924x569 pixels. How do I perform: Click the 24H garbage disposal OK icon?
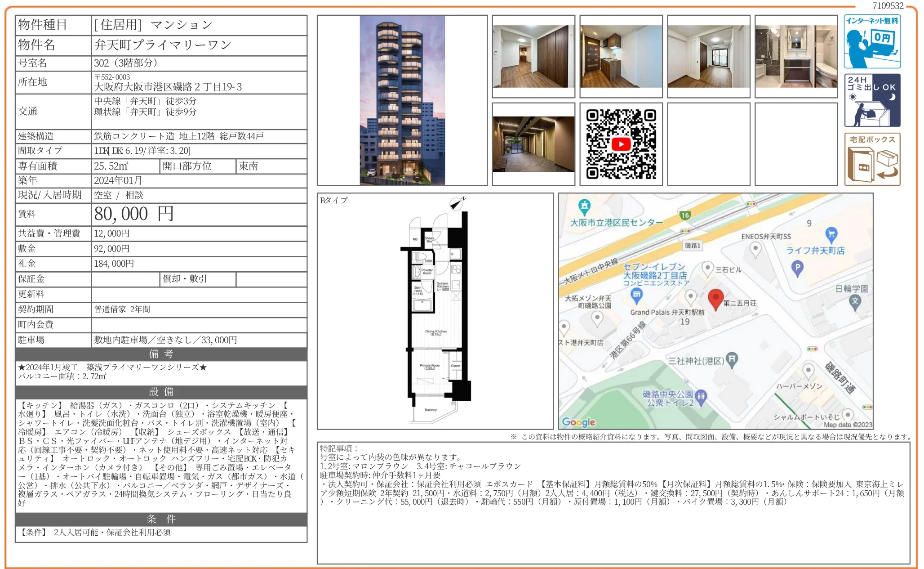tap(872, 100)
